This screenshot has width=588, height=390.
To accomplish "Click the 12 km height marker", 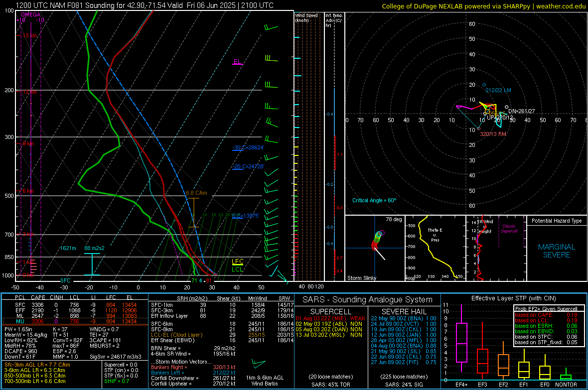I will (x=30, y=92).
